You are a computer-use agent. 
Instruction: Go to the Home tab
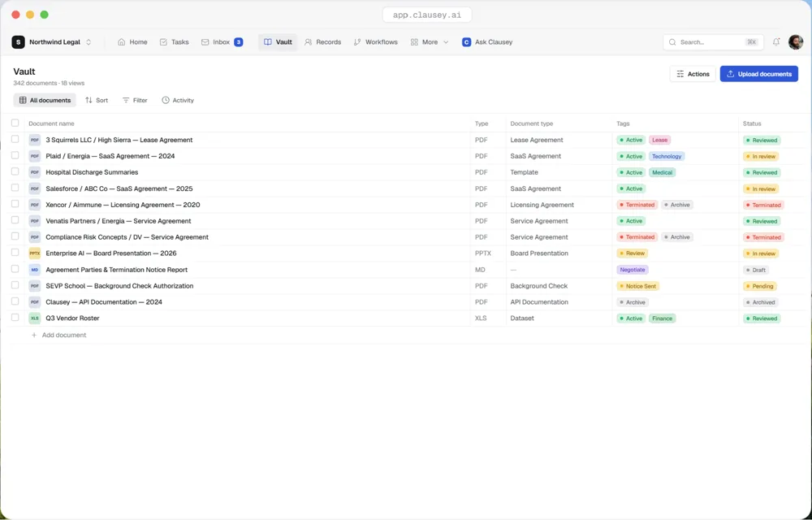point(132,42)
